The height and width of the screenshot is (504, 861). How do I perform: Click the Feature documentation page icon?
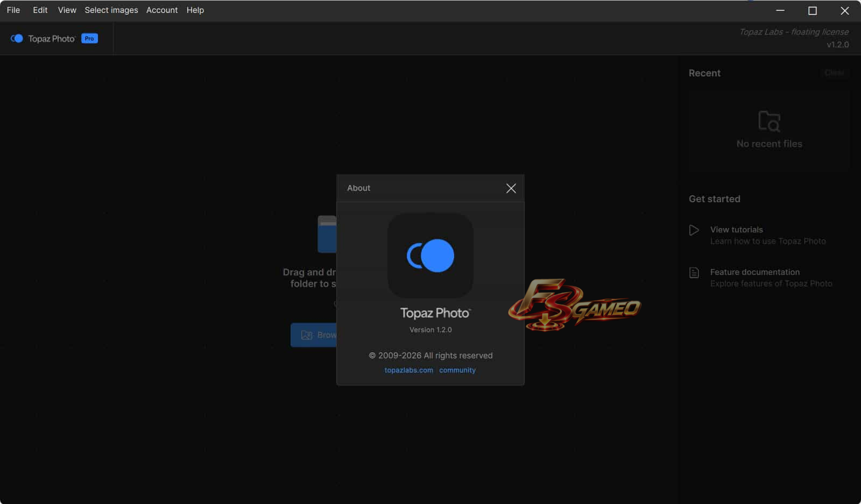(x=694, y=273)
